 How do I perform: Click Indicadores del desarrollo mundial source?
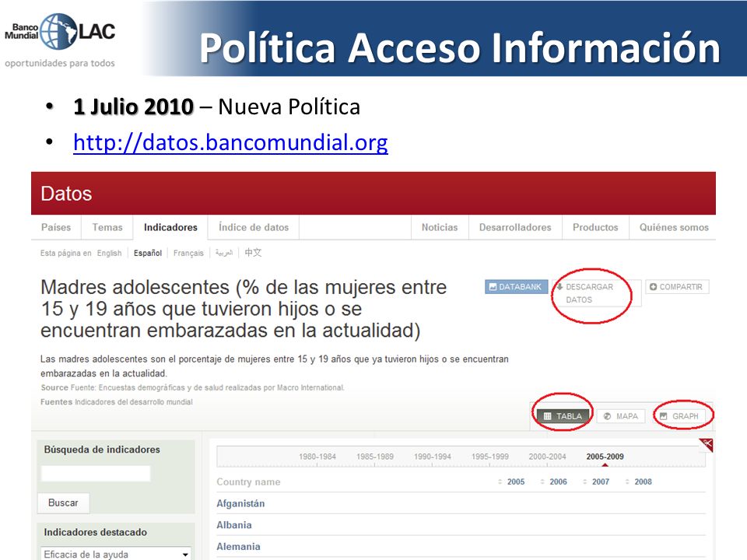pyautogui.click(x=134, y=402)
